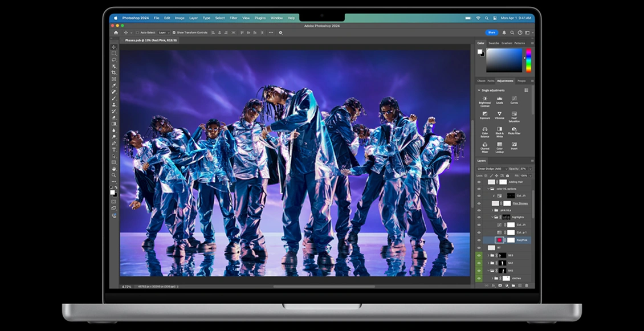Click the rainbow hue slider
Screen dimensions: 644x331
pyautogui.click(x=528, y=60)
